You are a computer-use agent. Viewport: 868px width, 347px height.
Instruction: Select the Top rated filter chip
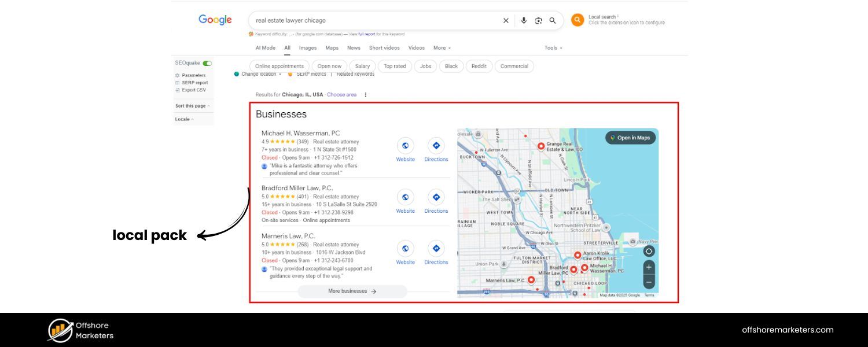pos(395,67)
